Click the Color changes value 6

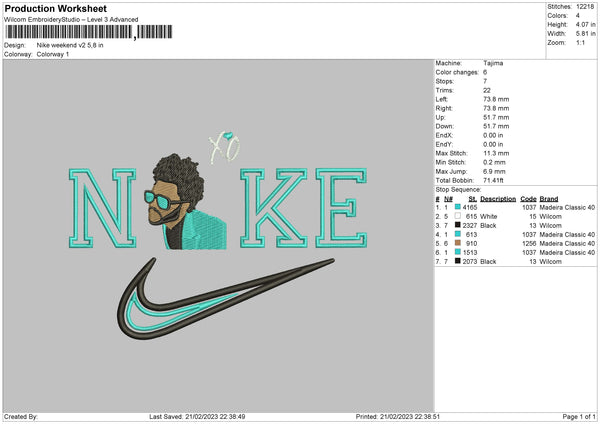pos(485,72)
